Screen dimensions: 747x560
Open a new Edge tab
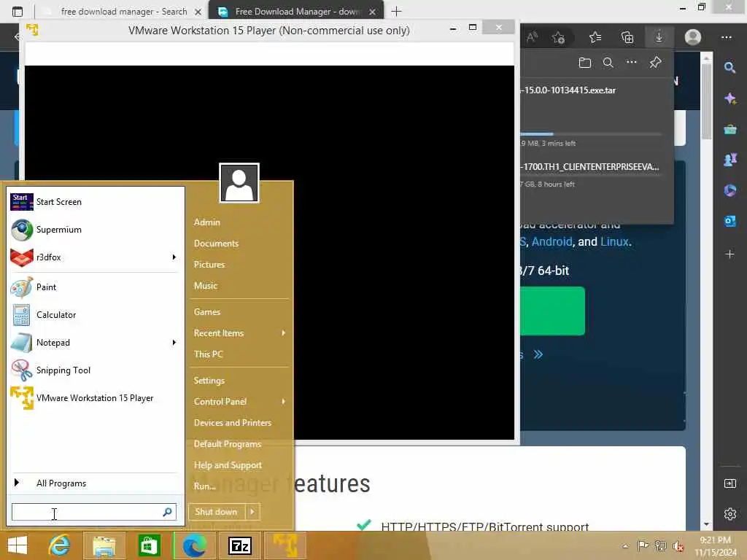396,12
